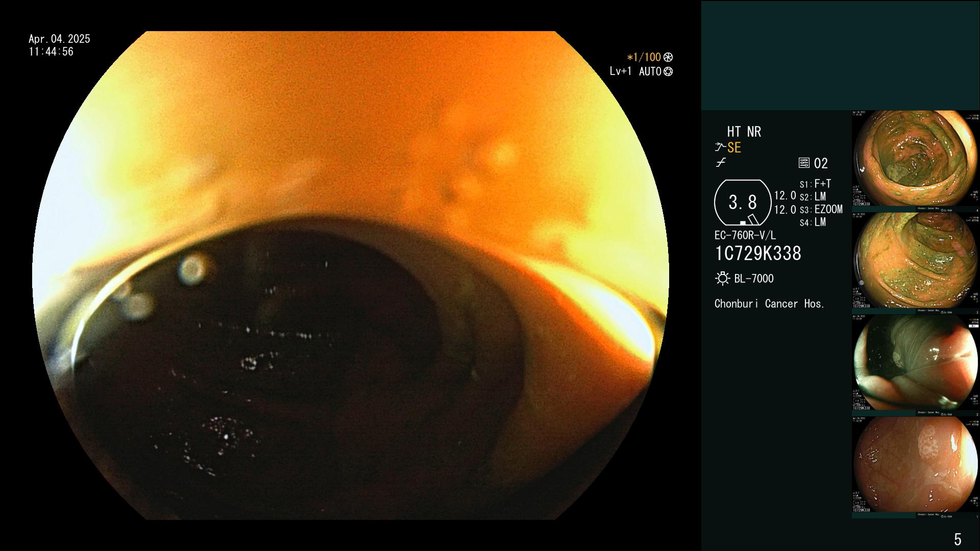Viewport: 980px width, 551px height.
Task: Select the AUTO iris mode icon
Action: coord(668,72)
